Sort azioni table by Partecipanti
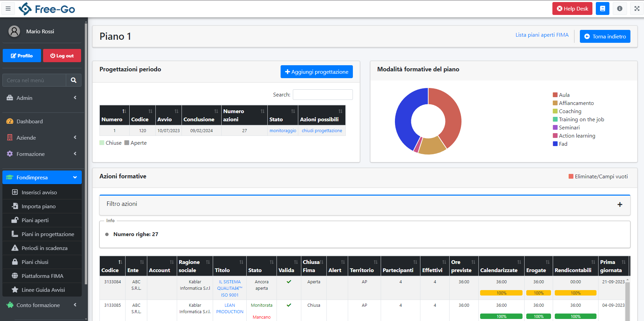Viewport: 644px width, 321px height. [x=400, y=266]
